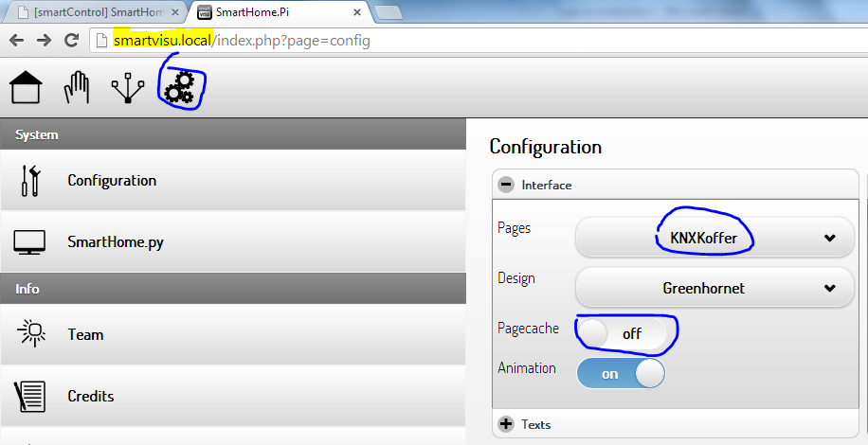
Task: Open the Configuration menu entry
Action: [x=233, y=180]
